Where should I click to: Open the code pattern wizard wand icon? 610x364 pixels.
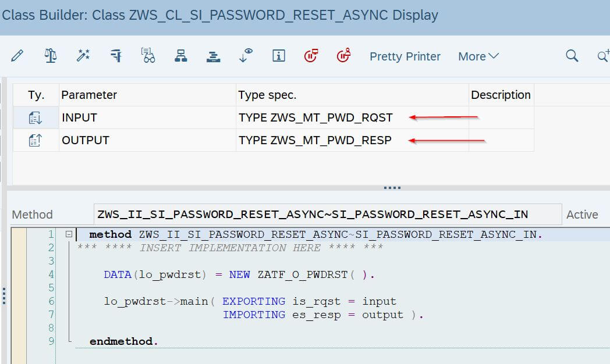coord(83,56)
